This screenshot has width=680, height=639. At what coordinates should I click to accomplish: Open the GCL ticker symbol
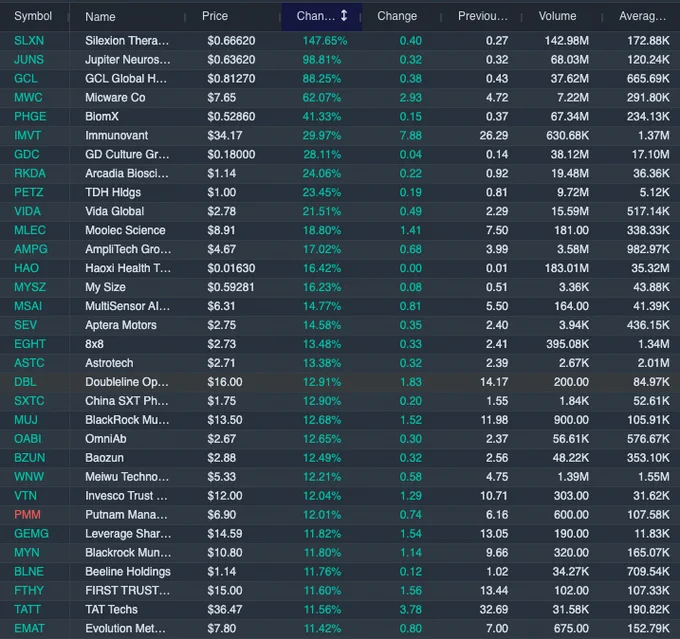26,79
